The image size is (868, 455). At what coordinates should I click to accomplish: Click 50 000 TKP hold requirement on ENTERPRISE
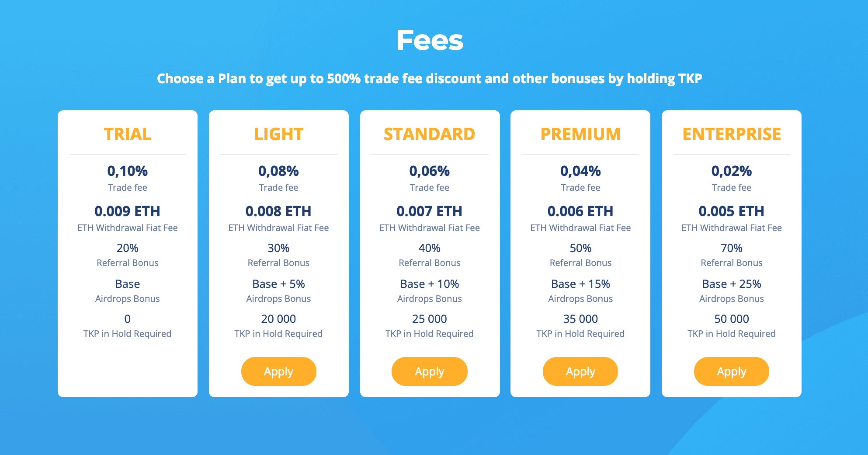tap(731, 319)
